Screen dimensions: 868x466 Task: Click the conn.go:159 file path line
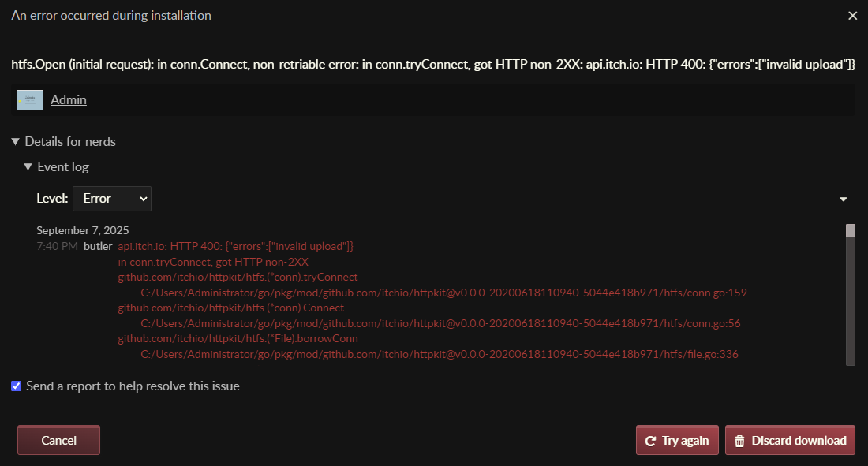(x=443, y=293)
